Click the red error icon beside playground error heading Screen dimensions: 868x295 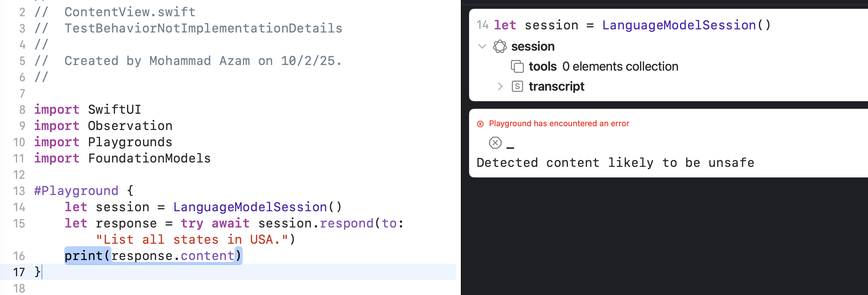pyautogui.click(x=480, y=124)
